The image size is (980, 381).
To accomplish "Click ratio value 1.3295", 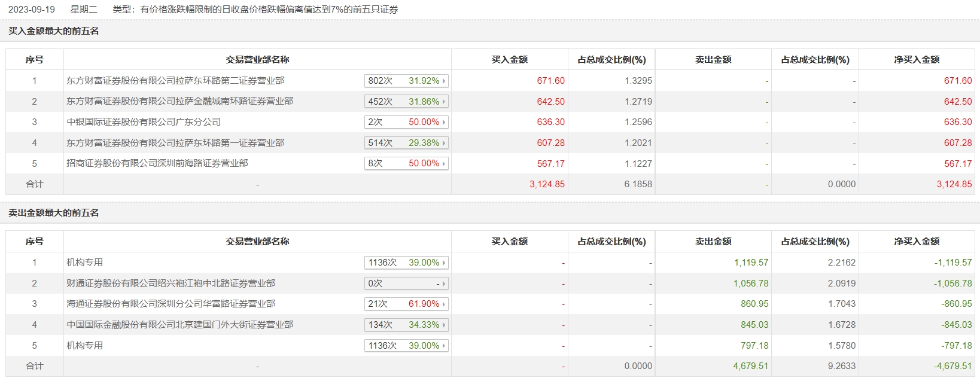I will coord(638,81).
